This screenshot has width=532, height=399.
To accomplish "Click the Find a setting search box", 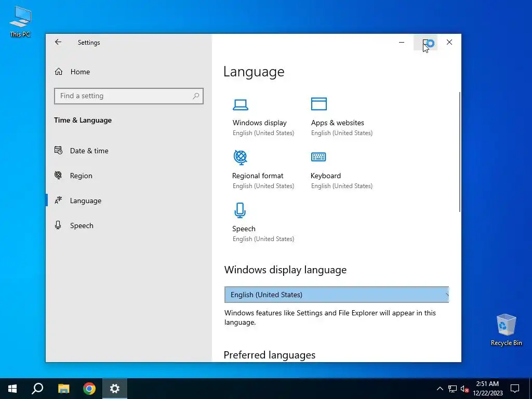I will pyautogui.click(x=129, y=96).
